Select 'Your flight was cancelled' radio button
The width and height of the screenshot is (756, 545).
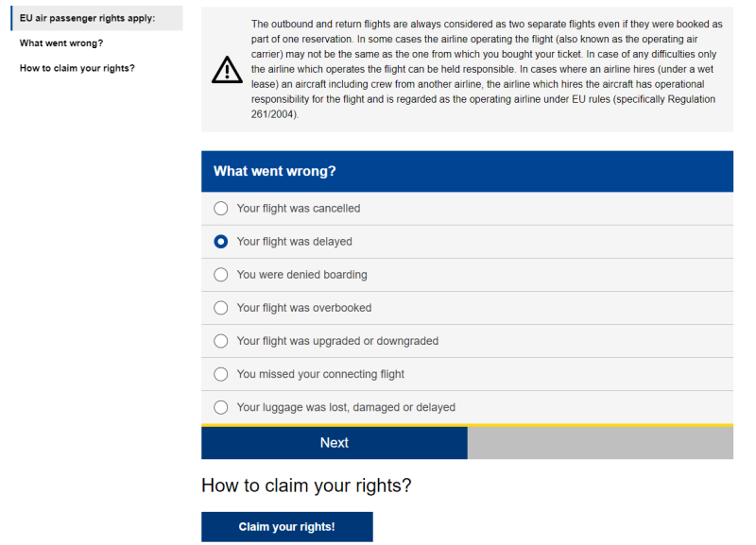coord(221,208)
